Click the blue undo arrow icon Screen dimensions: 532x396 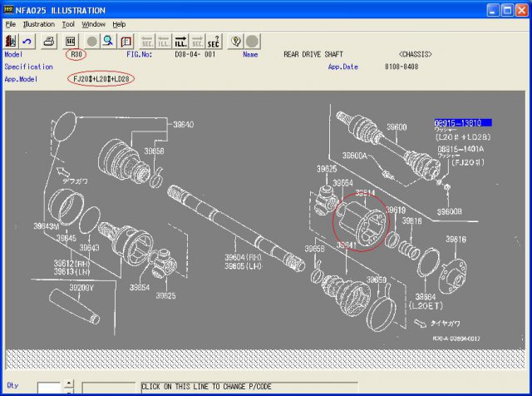click(x=27, y=41)
